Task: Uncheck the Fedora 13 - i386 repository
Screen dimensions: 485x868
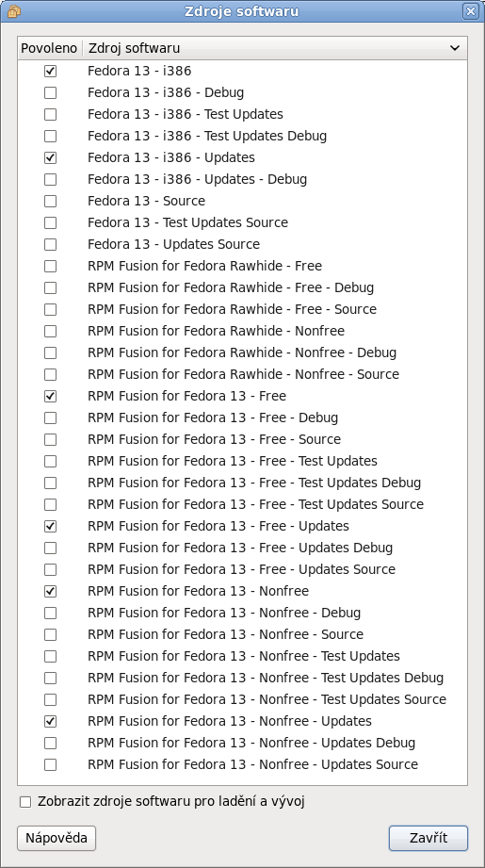Action: pyautogui.click(x=50, y=71)
